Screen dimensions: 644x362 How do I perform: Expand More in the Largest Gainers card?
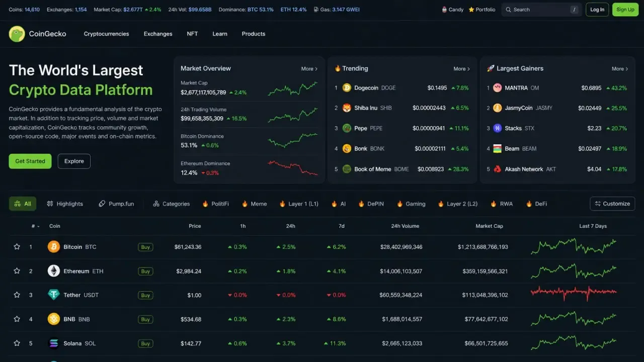pyautogui.click(x=620, y=69)
